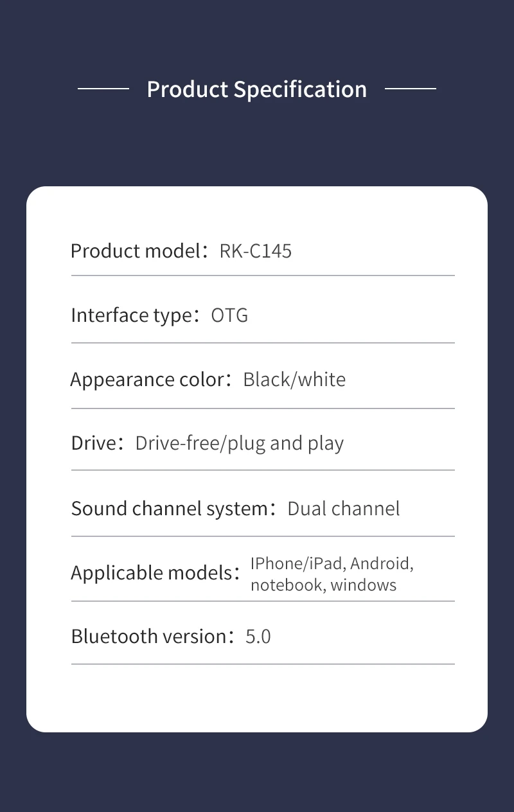Select the RK-C145 model value

point(256,251)
